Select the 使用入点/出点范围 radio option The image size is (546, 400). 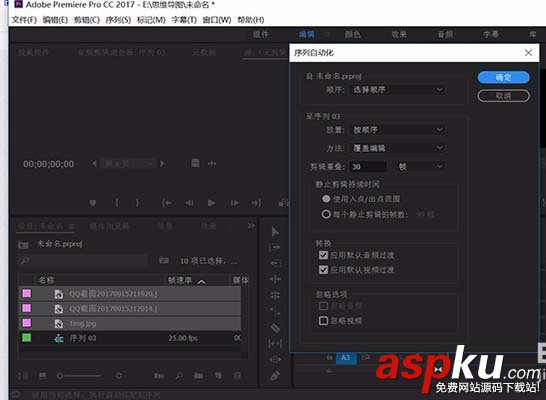tap(326, 199)
